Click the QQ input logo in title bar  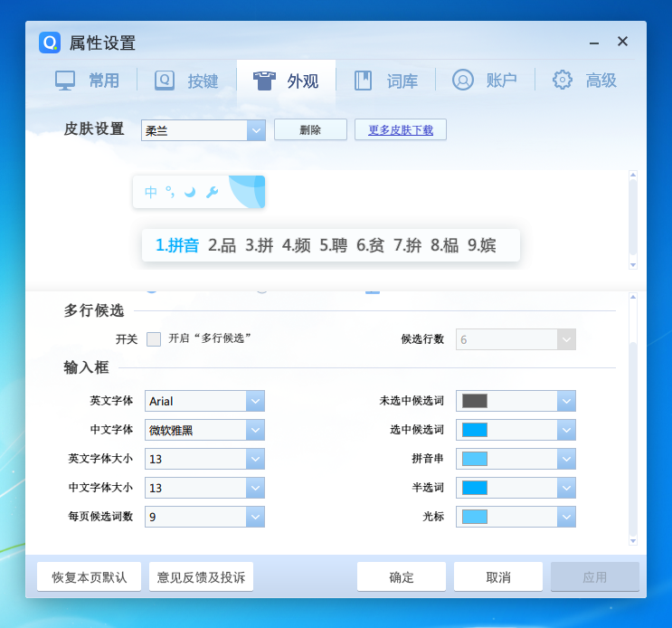[x=50, y=43]
